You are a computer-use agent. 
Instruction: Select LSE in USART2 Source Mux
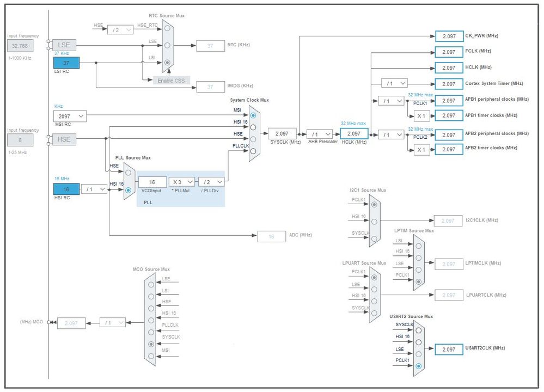[x=419, y=354]
